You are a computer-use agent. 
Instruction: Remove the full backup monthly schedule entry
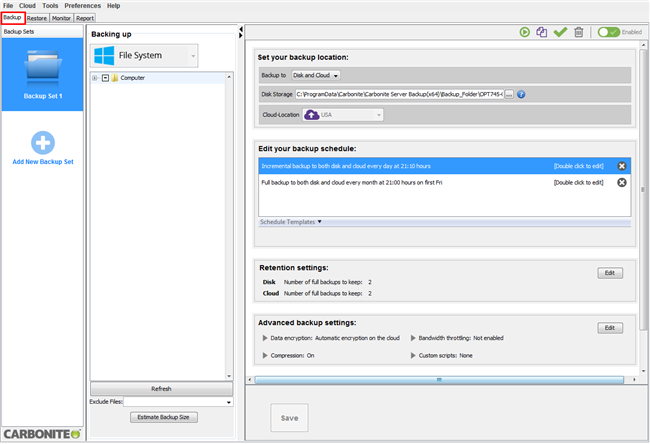click(x=621, y=183)
